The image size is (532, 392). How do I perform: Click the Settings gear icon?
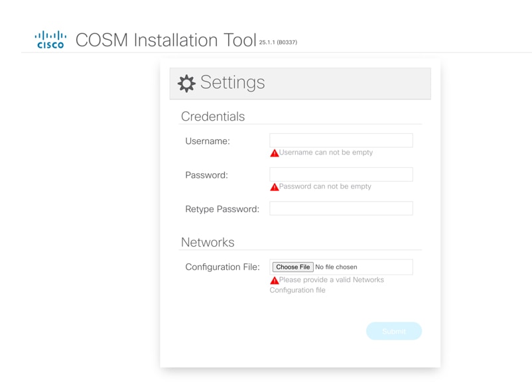click(x=186, y=83)
